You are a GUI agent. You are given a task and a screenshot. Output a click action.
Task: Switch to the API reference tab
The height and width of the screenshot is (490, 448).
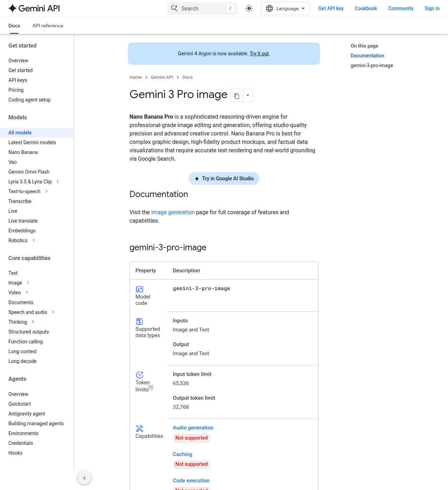[x=48, y=26]
